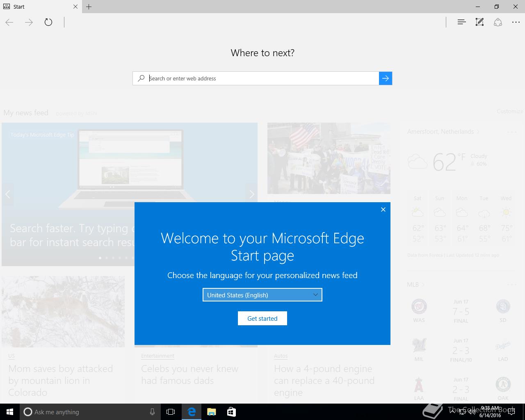The height and width of the screenshot is (420, 525).
Task: Go forward with the Forward arrow
Action: (29, 22)
